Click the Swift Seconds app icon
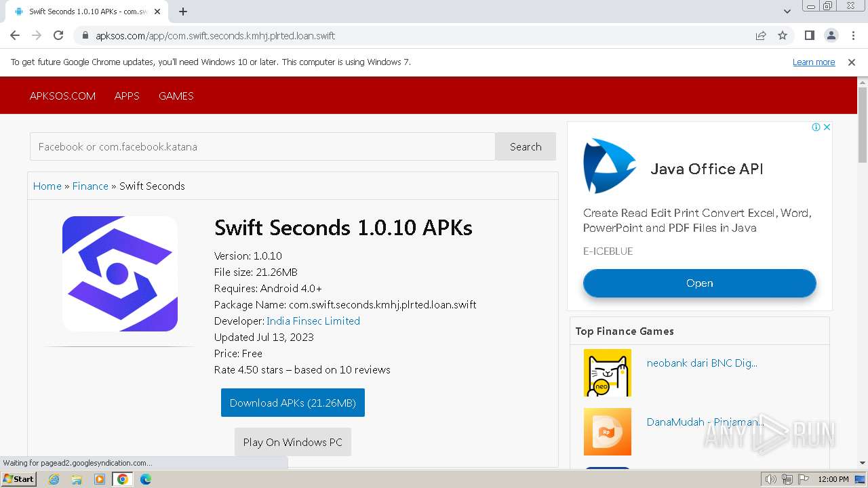868x488 pixels. [120, 274]
